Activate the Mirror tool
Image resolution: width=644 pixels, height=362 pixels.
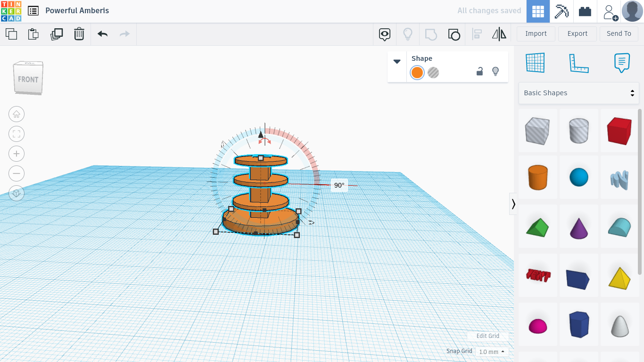[499, 34]
